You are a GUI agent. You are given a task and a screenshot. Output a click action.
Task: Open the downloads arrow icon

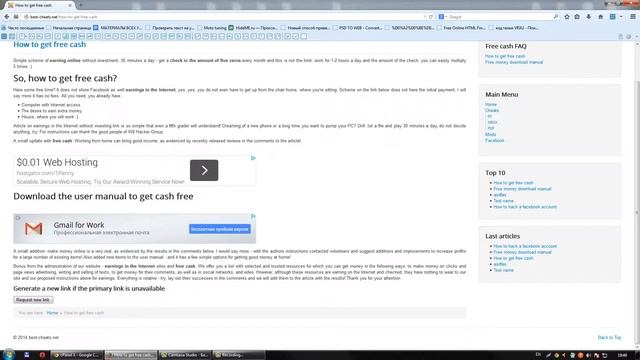(589, 17)
